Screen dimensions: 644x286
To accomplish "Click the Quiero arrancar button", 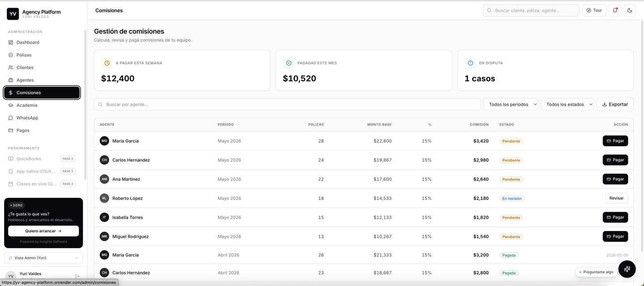I will [x=43, y=231].
